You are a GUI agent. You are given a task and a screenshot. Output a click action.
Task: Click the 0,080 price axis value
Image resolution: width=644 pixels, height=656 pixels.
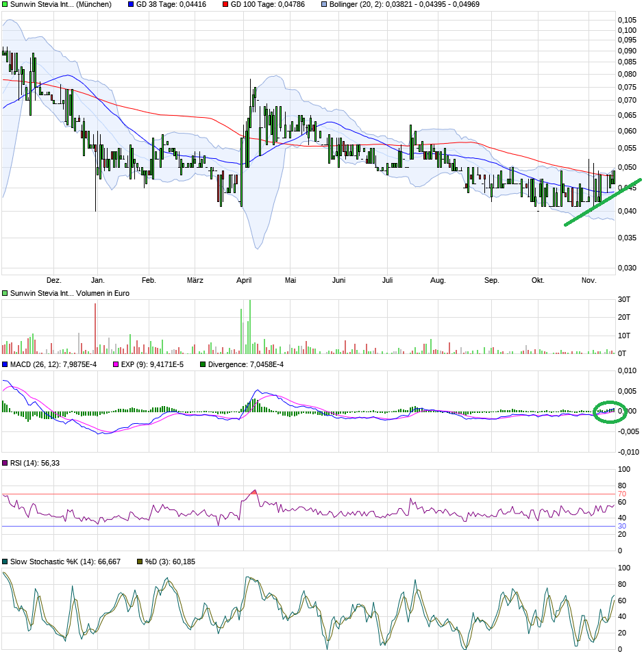(627, 75)
